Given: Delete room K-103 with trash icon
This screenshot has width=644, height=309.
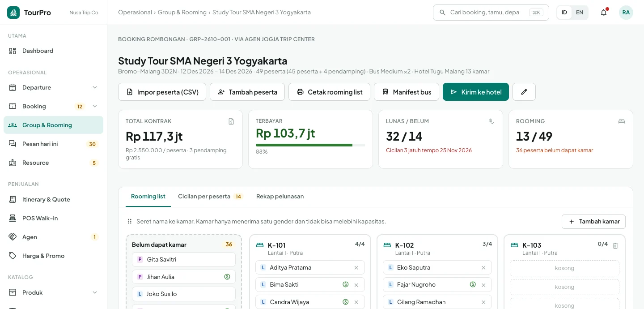Looking at the screenshot, I should pos(615,246).
